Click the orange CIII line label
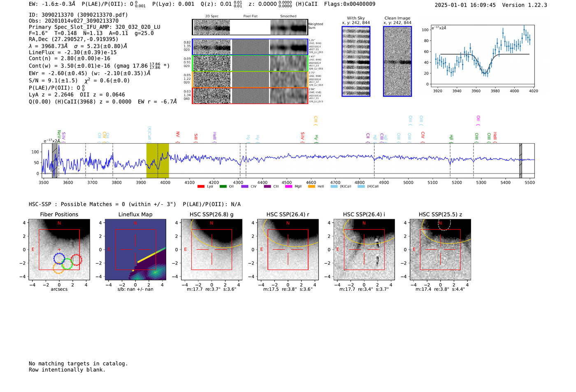Viewport: 576px width, 392px height. click(x=316, y=121)
